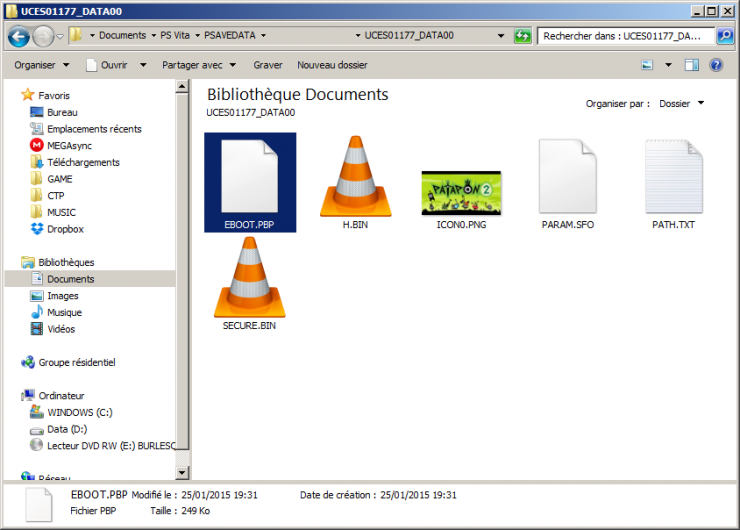Screen dimensions: 740x530
Task: Click Graver toolbar button
Action: [x=268, y=65]
